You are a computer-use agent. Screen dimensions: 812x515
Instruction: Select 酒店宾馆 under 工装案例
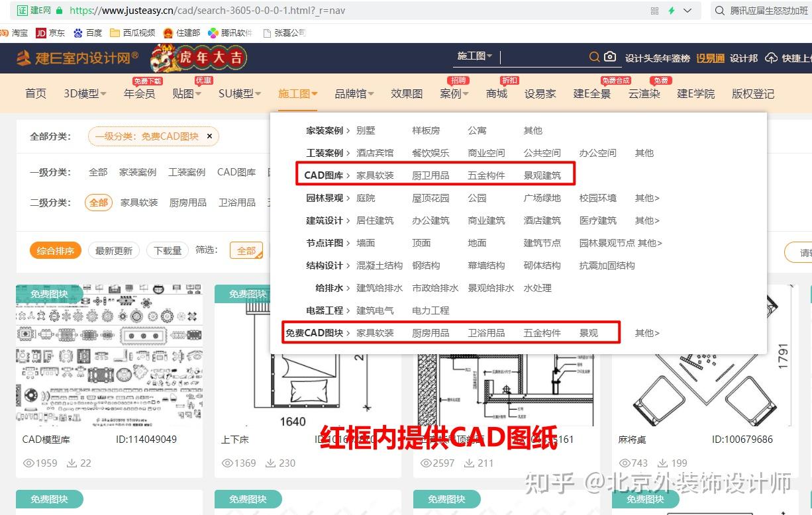375,153
